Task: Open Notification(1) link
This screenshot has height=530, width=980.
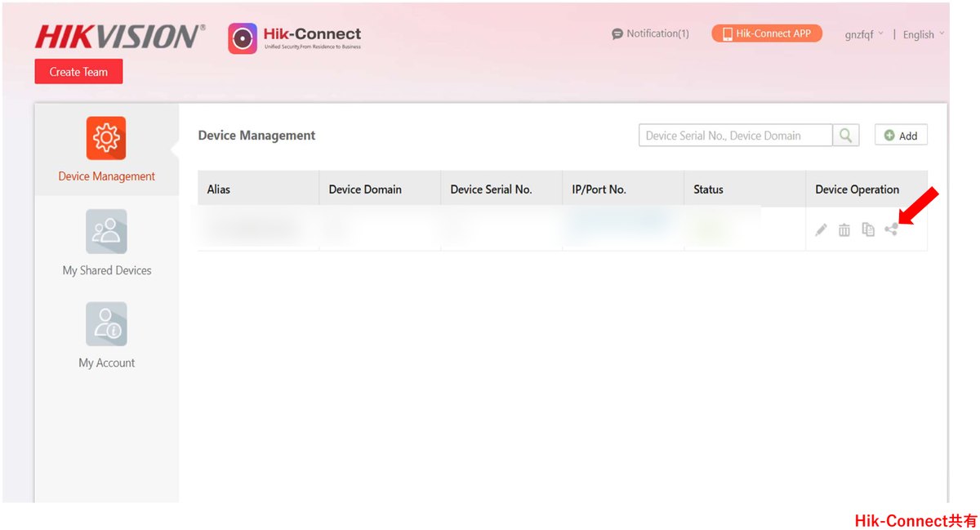Action: click(x=650, y=33)
